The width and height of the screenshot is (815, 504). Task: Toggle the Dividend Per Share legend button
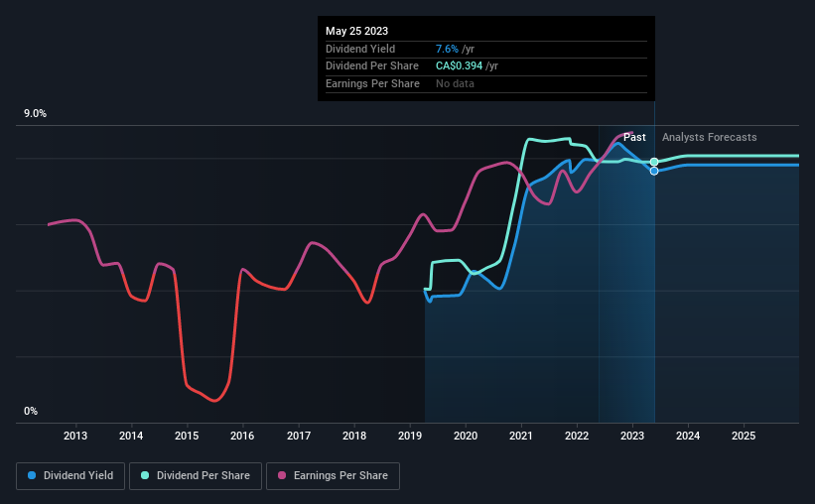pos(196,476)
